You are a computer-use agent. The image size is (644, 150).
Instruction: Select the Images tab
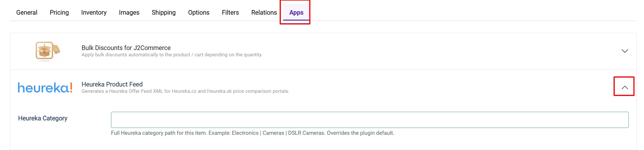[129, 13]
